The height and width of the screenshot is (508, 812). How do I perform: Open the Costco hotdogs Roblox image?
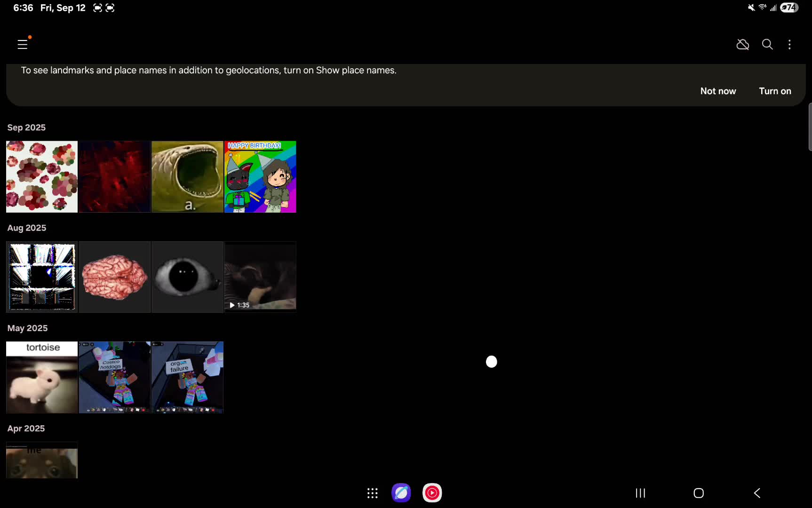point(114,377)
